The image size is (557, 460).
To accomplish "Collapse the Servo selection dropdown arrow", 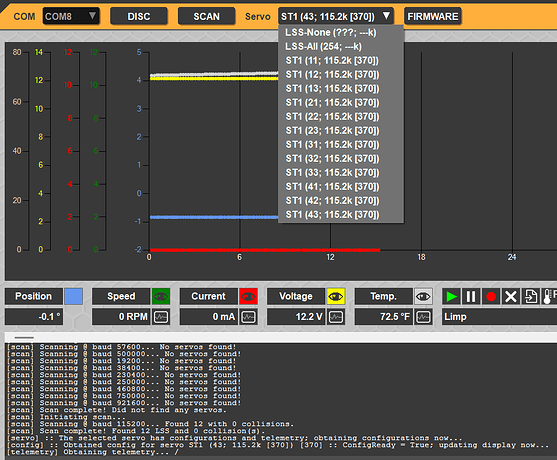I will pos(386,16).
